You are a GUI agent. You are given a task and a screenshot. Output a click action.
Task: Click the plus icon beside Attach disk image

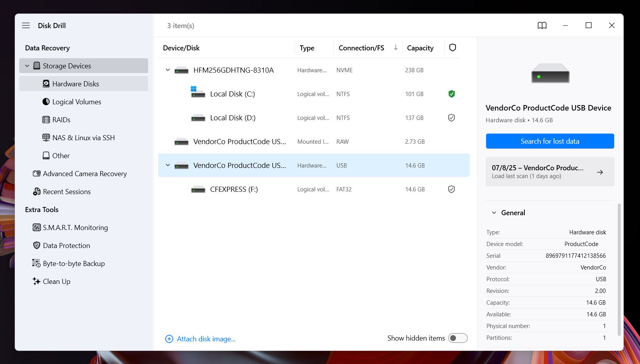[169, 339]
